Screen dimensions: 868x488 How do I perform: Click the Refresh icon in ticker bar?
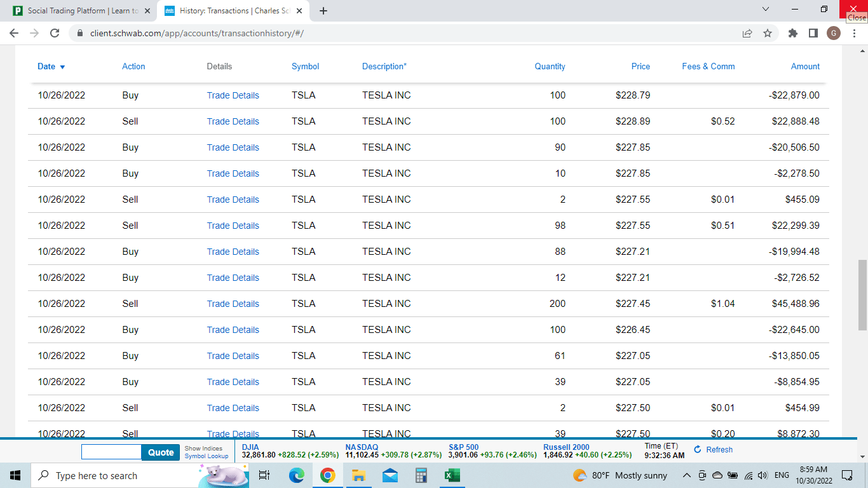pyautogui.click(x=698, y=450)
